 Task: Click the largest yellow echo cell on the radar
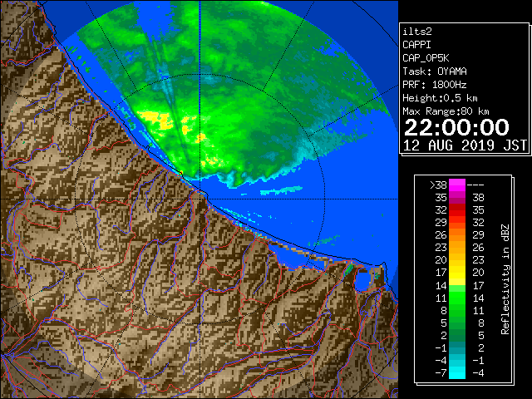[157, 120]
